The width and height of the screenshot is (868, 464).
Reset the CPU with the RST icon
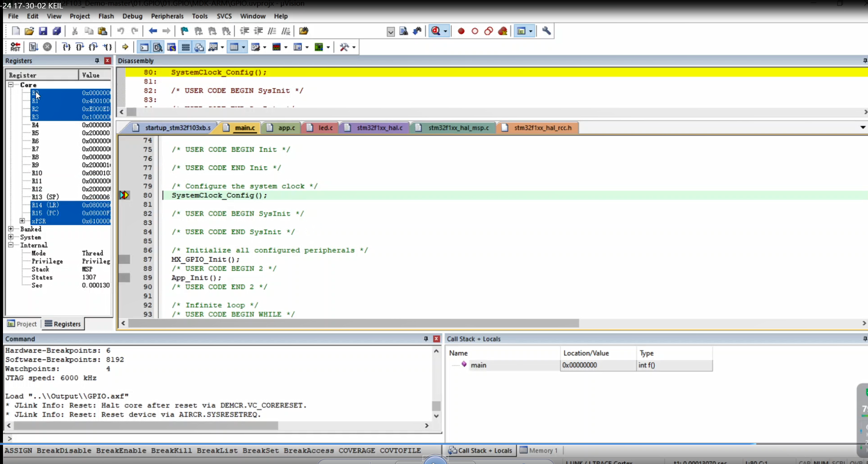pyautogui.click(x=15, y=47)
